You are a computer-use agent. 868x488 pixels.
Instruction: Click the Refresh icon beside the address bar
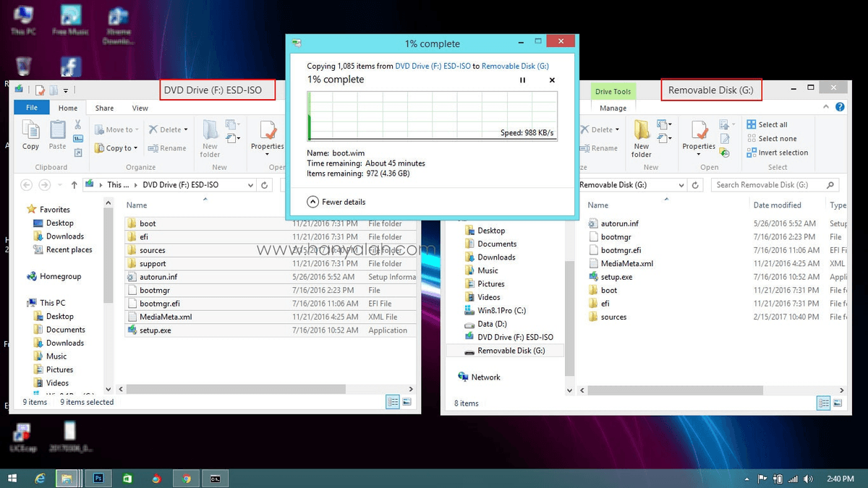264,184
